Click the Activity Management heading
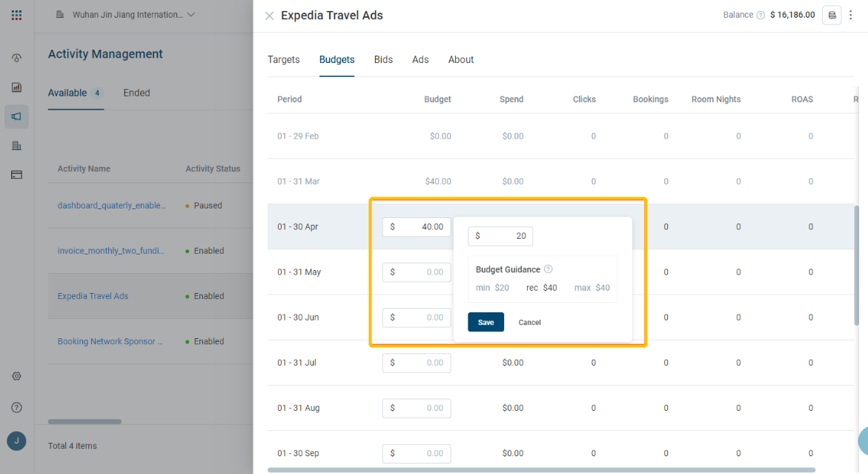 point(105,54)
